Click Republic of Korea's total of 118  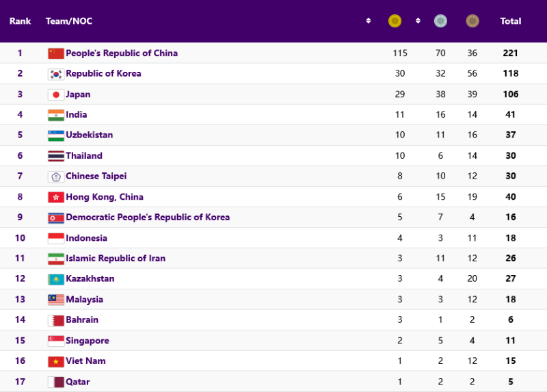pyautogui.click(x=510, y=73)
